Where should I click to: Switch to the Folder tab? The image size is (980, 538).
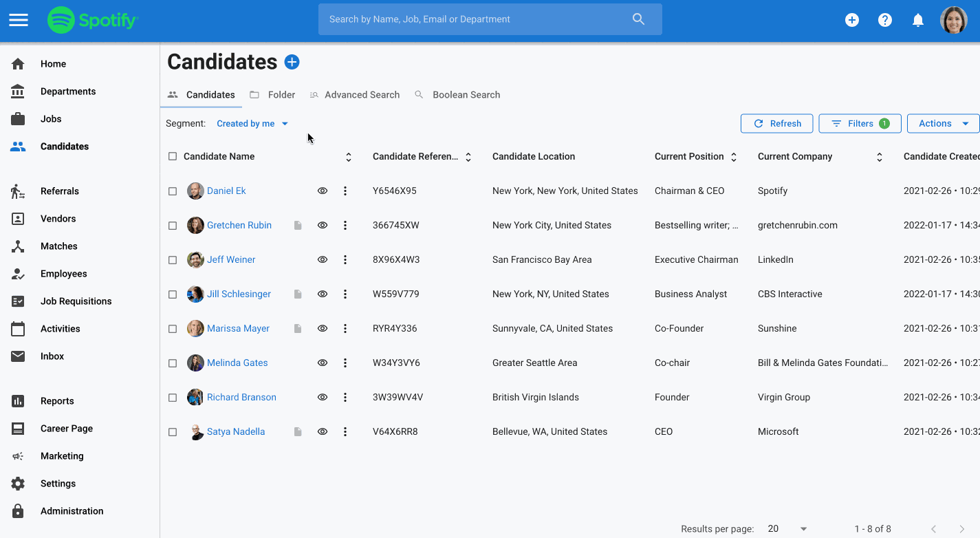[x=272, y=95]
